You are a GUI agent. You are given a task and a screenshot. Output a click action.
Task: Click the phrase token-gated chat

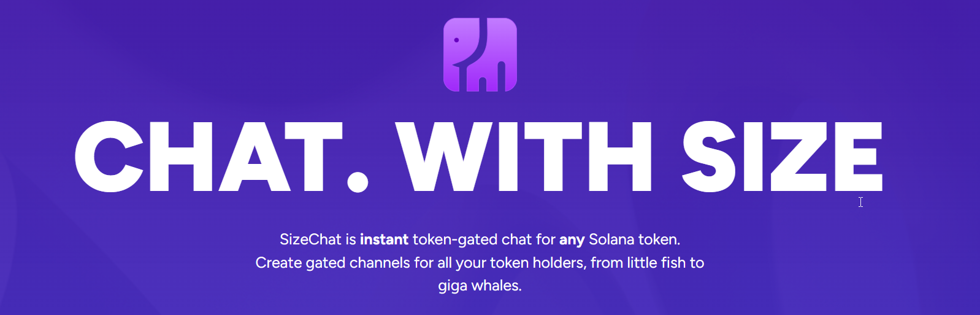[484, 239]
